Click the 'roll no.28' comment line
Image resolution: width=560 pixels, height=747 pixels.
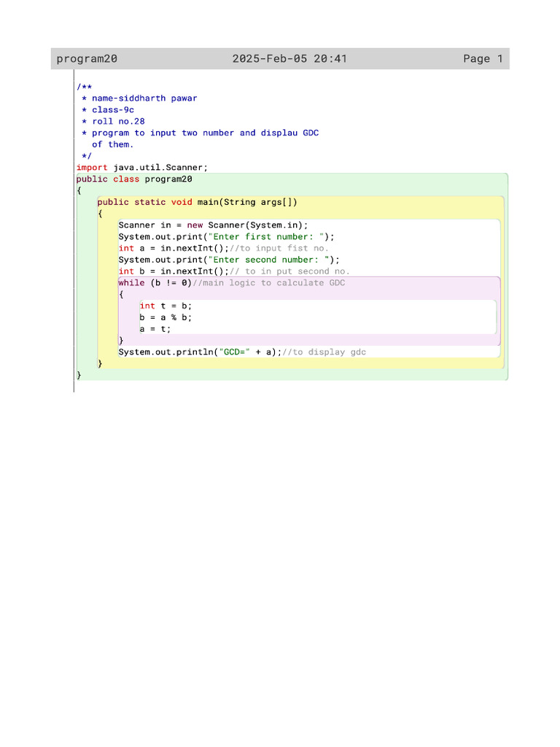pyautogui.click(x=118, y=122)
